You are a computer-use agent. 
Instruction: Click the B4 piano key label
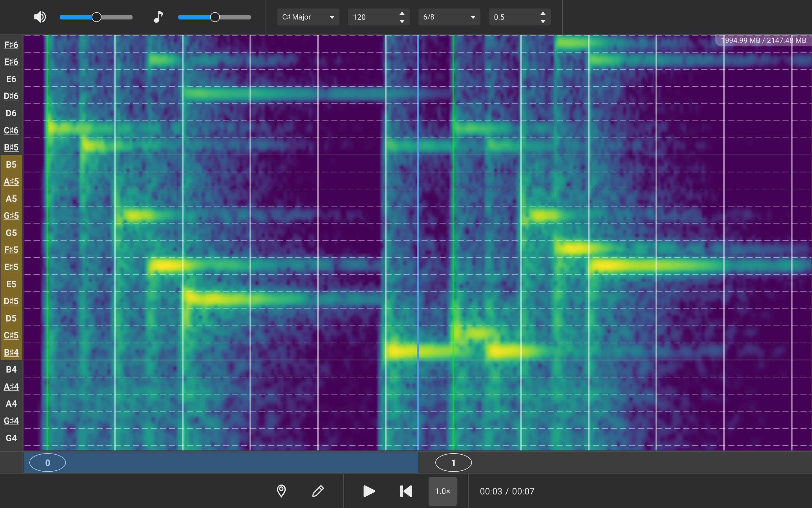coord(11,370)
